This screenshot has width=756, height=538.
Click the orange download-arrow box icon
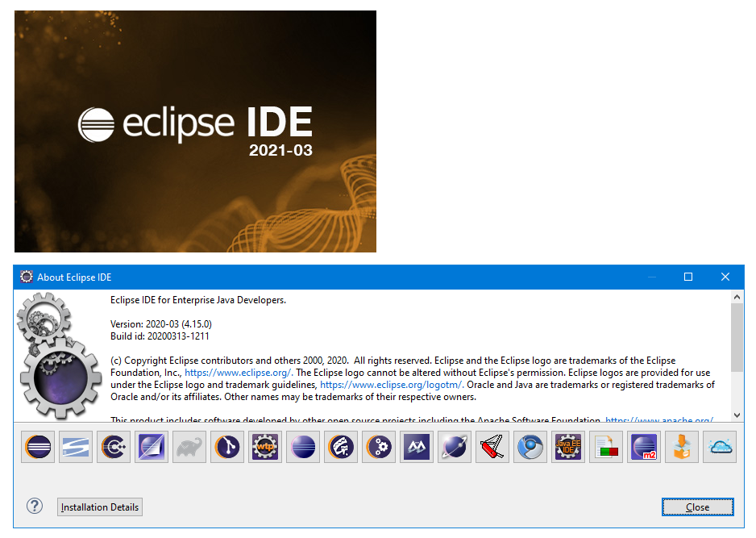pos(681,447)
